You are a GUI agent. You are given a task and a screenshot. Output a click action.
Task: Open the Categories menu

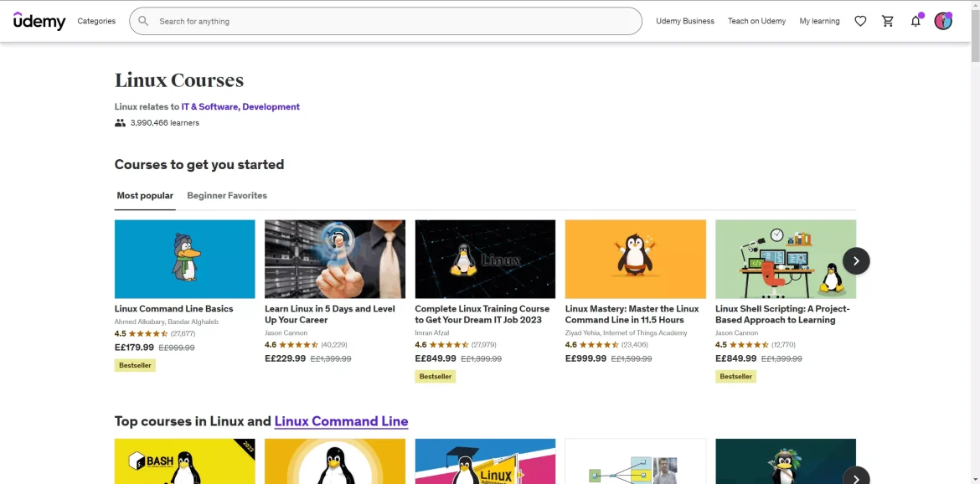(96, 21)
